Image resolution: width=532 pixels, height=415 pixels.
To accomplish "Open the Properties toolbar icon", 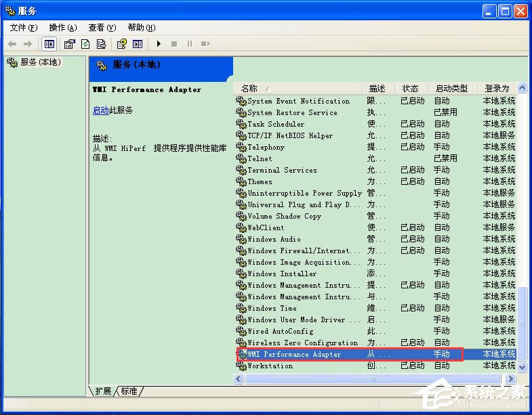I will pyautogui.click(x=69, y=44).
